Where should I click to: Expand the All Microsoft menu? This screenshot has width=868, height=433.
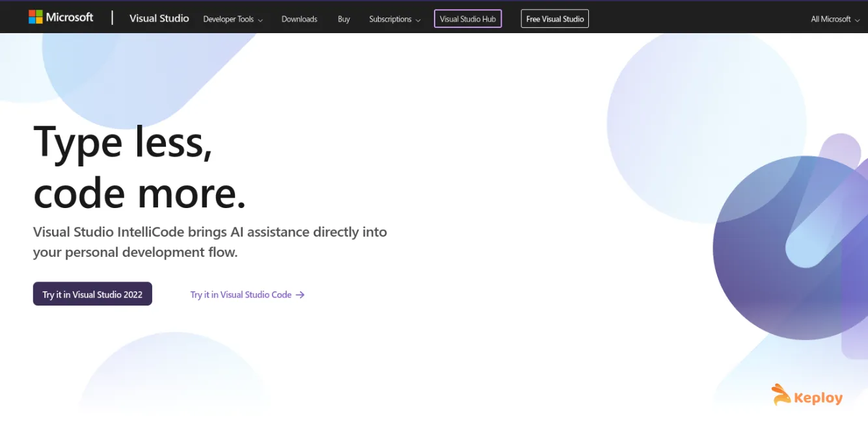point(835,20)
